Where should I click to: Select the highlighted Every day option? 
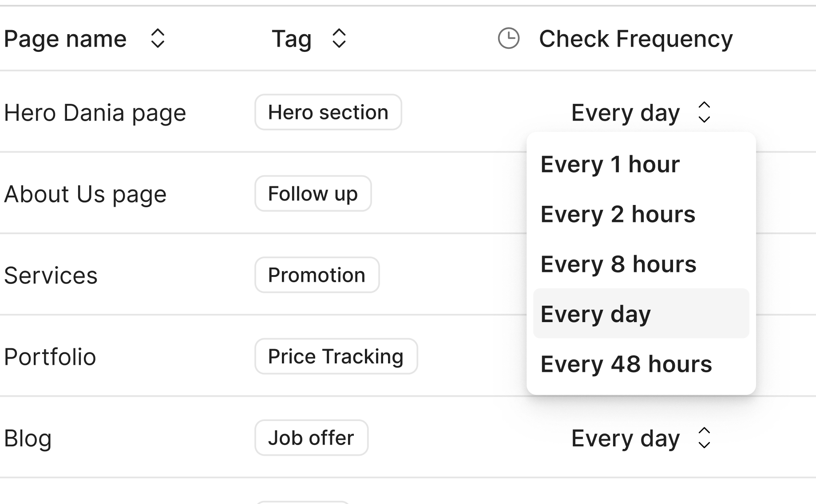[x=596, y=313]
